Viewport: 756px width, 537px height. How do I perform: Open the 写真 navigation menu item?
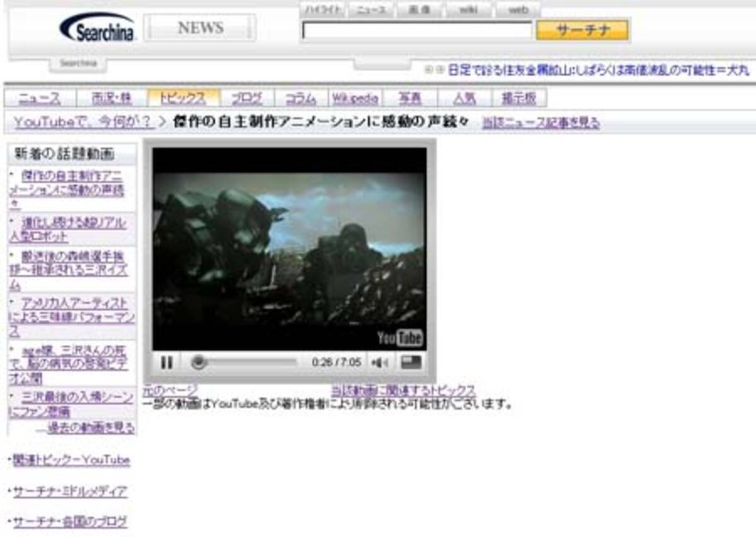tap(409, 98)
